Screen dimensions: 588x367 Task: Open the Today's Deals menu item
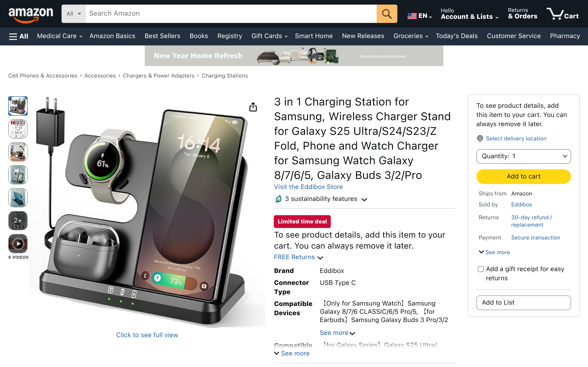pos(457,36)
